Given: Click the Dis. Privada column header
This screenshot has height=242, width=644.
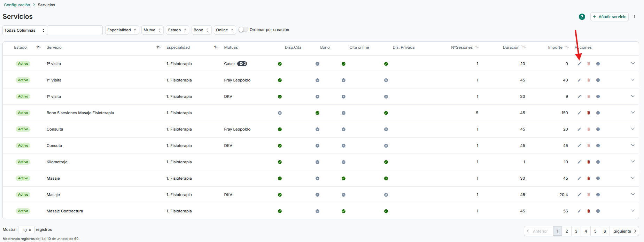Looking at the screenshot, I should [x=403, y=47].
